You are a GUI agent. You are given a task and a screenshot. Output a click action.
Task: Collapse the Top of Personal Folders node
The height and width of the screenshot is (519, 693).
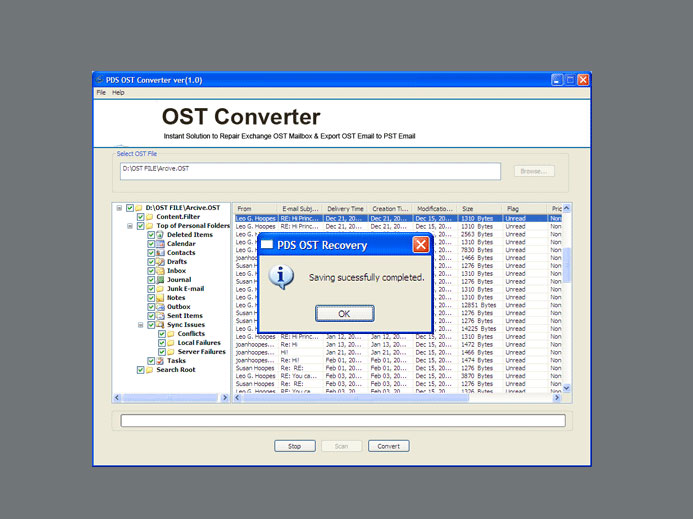click(130, 226)
